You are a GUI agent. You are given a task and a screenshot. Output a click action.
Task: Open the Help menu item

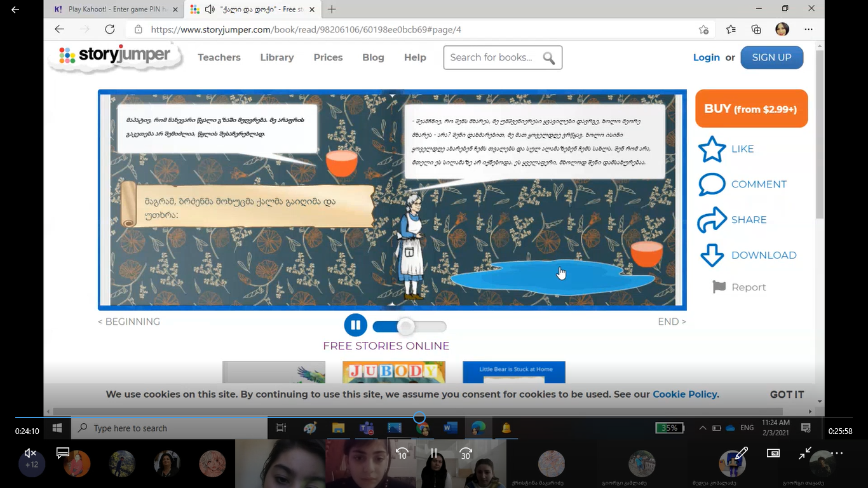tap(415, 57)
